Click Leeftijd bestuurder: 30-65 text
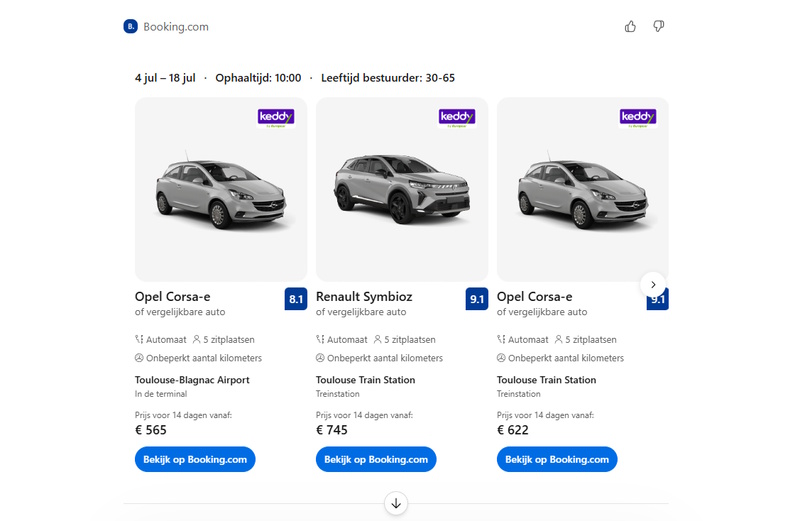This screenshot has height=521, width=800. (x=388, y=78)
